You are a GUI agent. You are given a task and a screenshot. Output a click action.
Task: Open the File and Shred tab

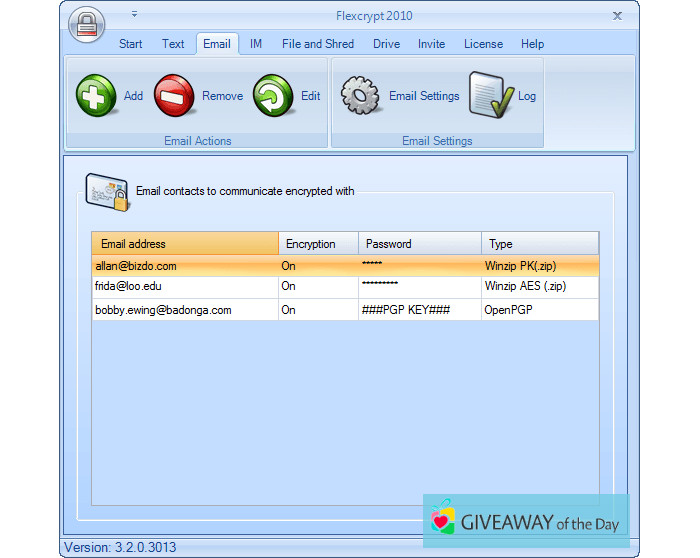(x=318, y=44)
